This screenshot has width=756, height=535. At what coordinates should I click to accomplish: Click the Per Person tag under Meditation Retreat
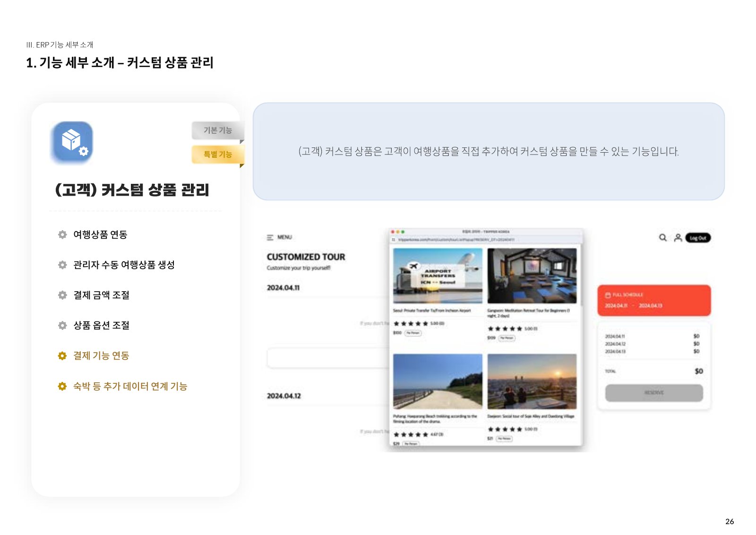click(507, 338)
